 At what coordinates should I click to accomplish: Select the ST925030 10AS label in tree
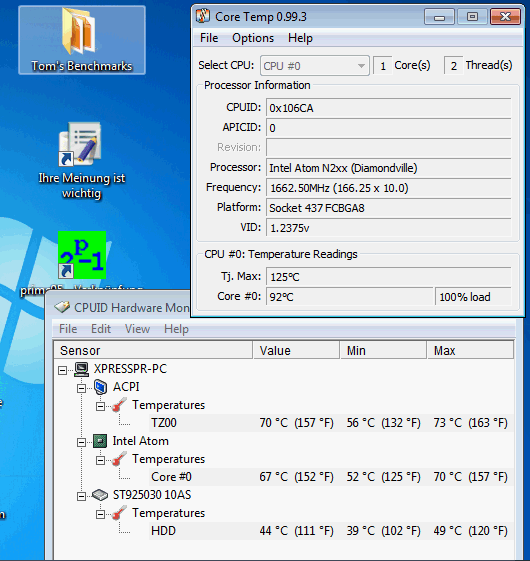152,495
